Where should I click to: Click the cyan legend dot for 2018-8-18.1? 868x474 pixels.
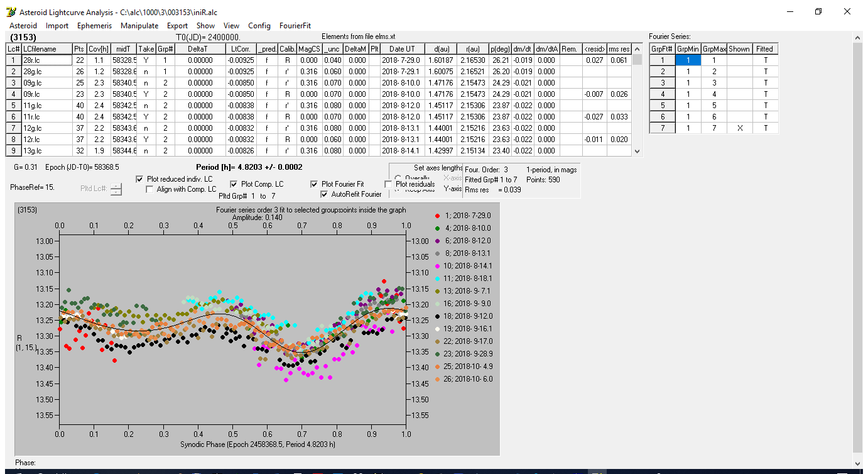(x=437, y=278)
